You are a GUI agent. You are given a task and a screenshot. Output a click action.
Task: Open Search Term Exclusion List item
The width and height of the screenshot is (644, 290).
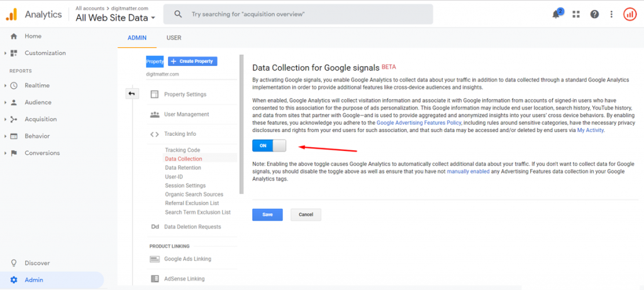(198, 213)
